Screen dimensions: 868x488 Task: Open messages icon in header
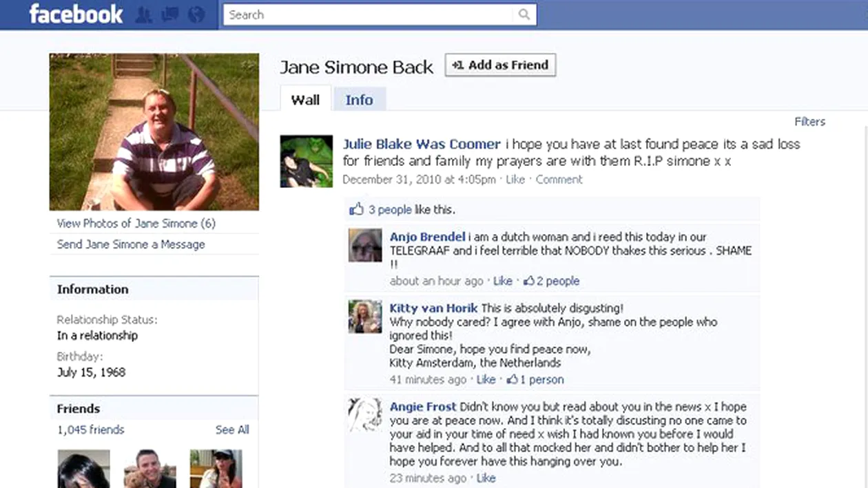pos(169,14)
